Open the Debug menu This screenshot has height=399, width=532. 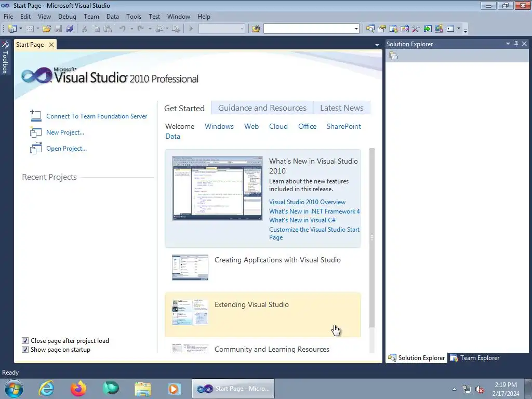pyautogui.click(x=67, y=16)
